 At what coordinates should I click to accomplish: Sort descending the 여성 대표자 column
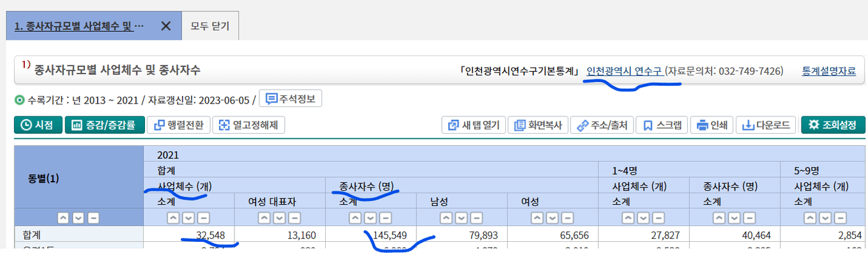click(x=280, y=218)
